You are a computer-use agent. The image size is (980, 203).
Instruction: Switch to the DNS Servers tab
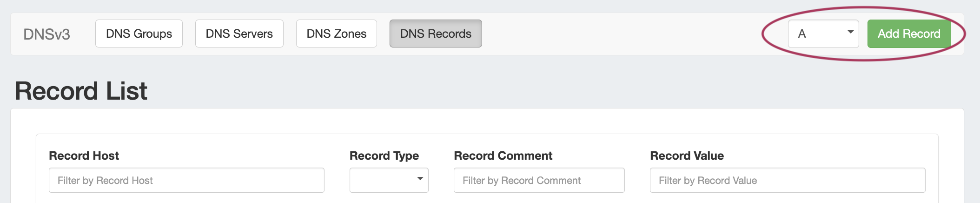pyautogui.click(x=239, y=34)
